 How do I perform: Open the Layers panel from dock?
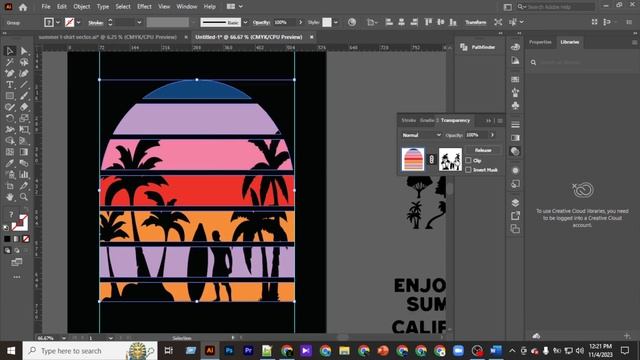[515, 202]
